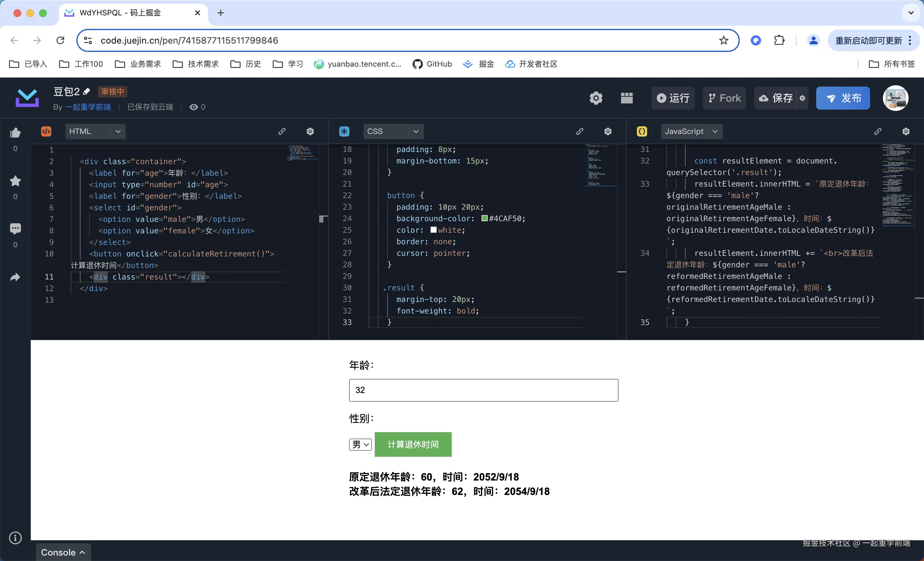
Task: Toggle the Console panel open
Action: point(63,552)
